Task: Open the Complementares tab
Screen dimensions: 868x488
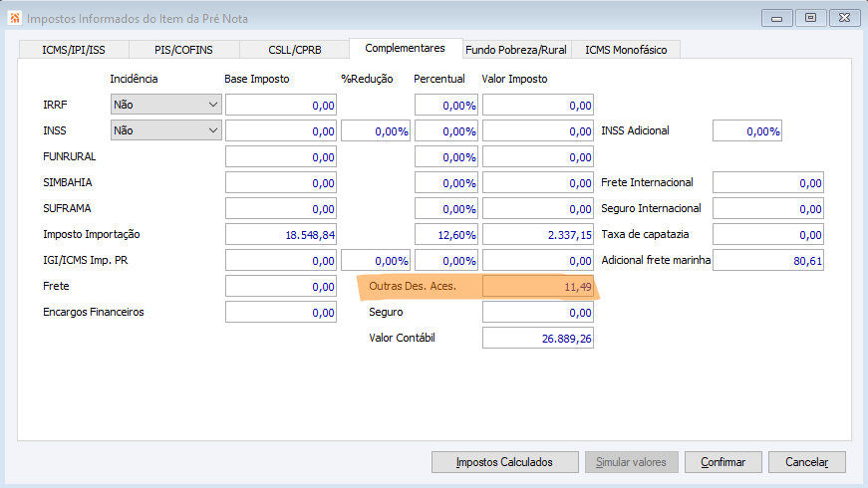Action: (406, 48)
